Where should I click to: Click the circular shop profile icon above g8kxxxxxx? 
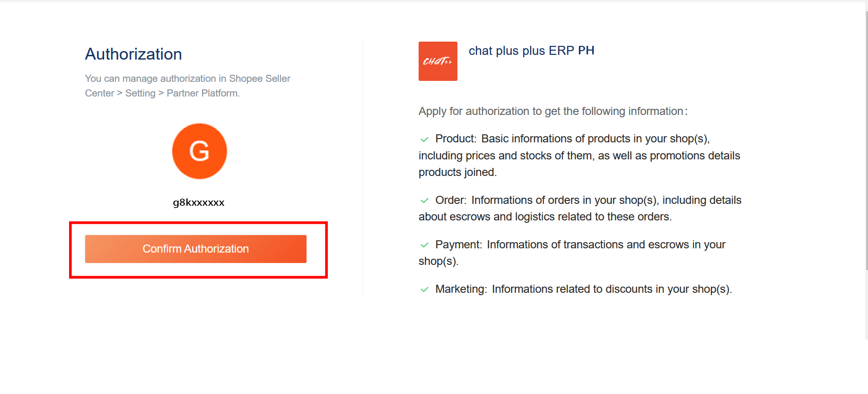(199, 151)
